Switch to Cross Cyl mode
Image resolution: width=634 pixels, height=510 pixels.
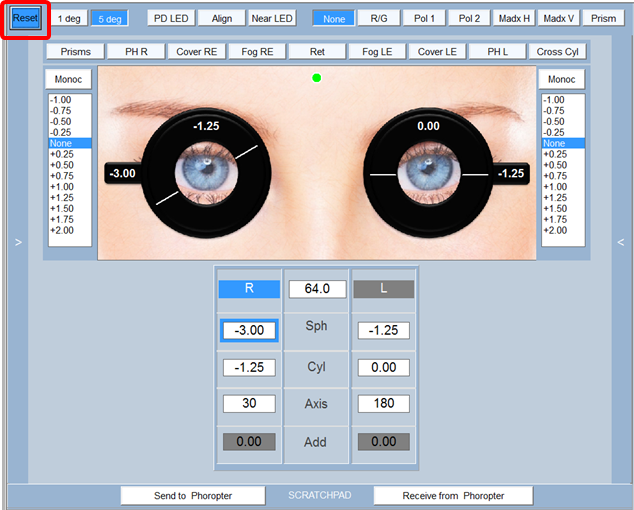(x=557, y=52)
